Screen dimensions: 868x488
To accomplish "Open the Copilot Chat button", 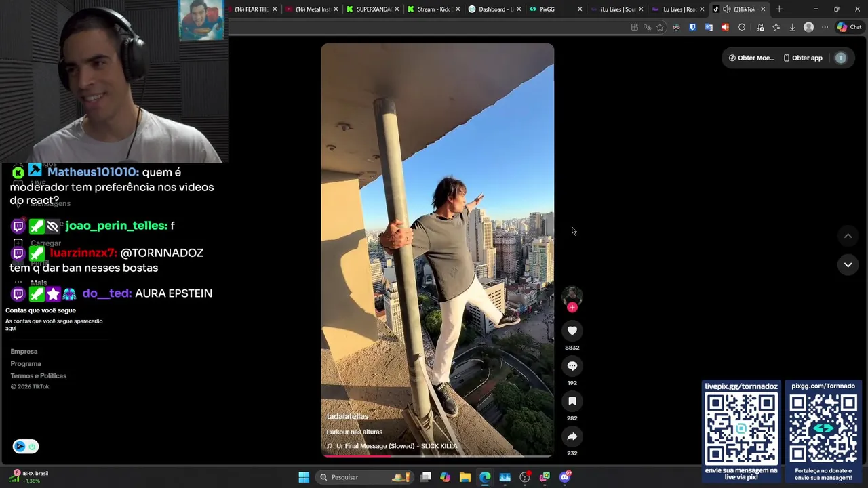I will (x=849, y=27).
